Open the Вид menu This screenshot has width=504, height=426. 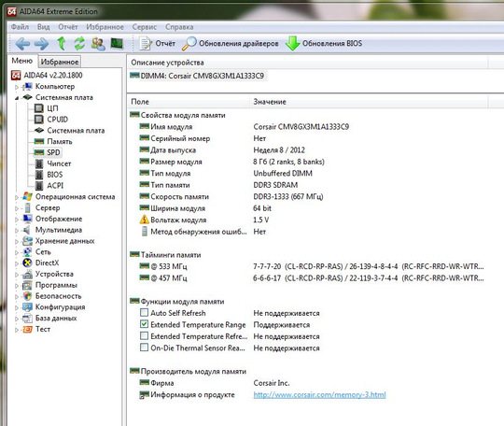[43, 27]
